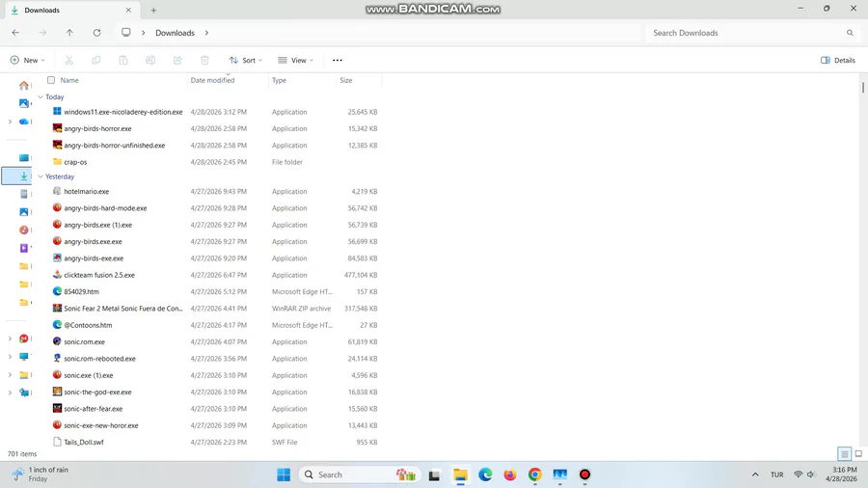Open the purple Videos icon in sidebar
This screenshot has width=868, height=488.
pyautogui.click(x=24, y=248)
